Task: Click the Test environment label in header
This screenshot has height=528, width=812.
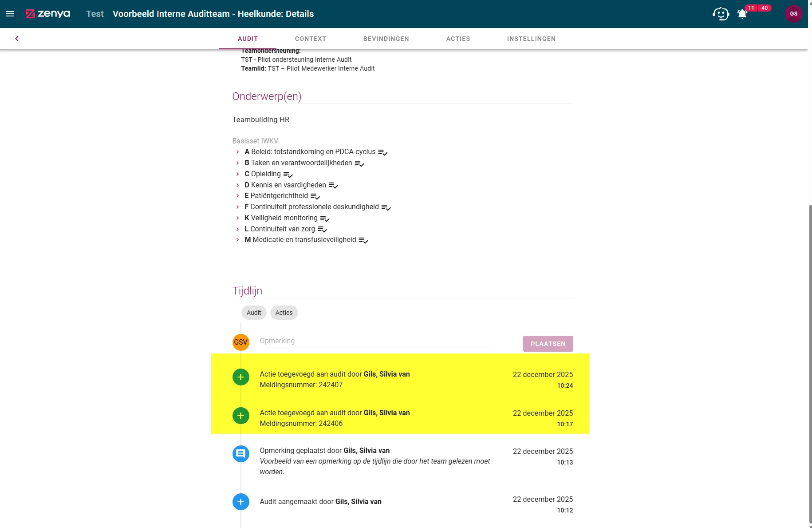Action: [95, 14]
